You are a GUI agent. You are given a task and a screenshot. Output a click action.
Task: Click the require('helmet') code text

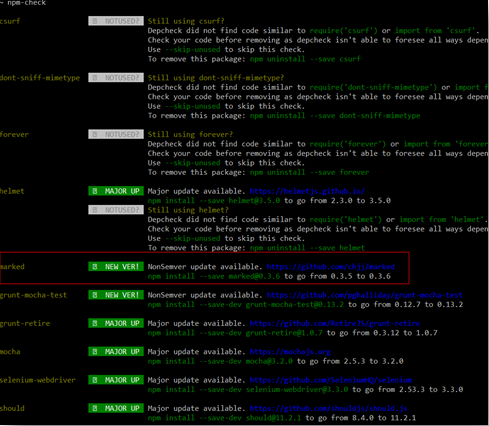tap(346, 220)
